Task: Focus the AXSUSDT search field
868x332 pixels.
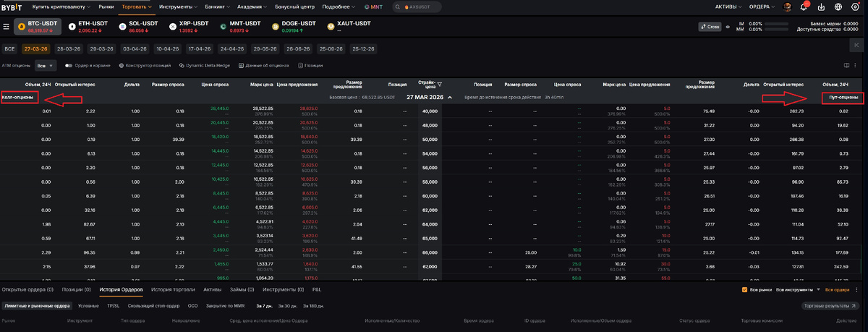Action: coord(416,7)
